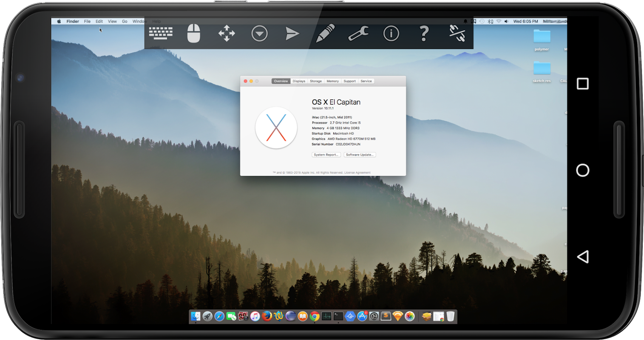The width and height of the screenshot is (644, 340).
Task: Click the System Report... button
Action: click(x=326, y=155)
